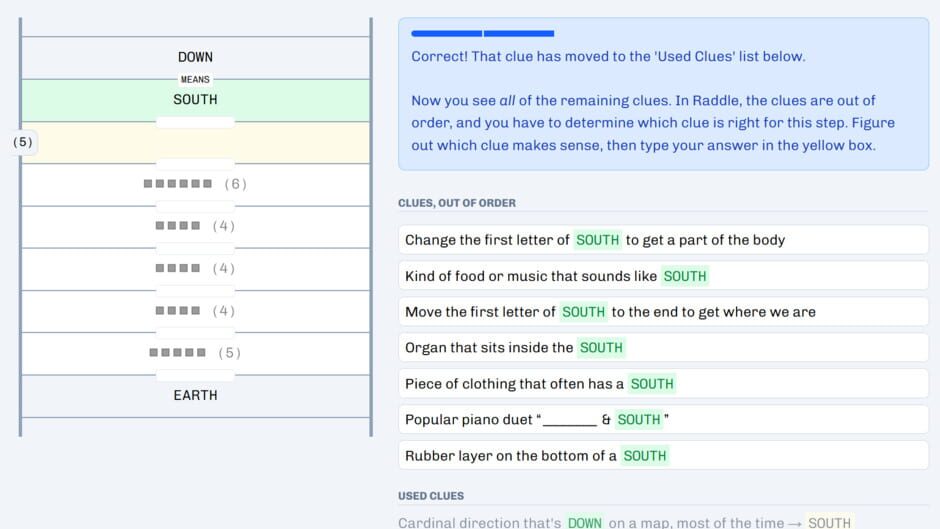
Task: Click the yellow answer input box
Action: click(x=195, y=142)
